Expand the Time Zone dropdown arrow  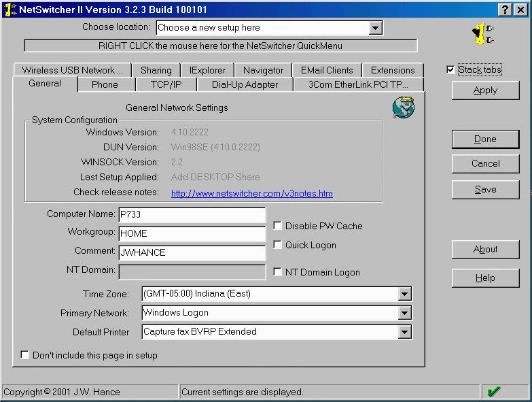pyautogui.click(x=404, y=294)
